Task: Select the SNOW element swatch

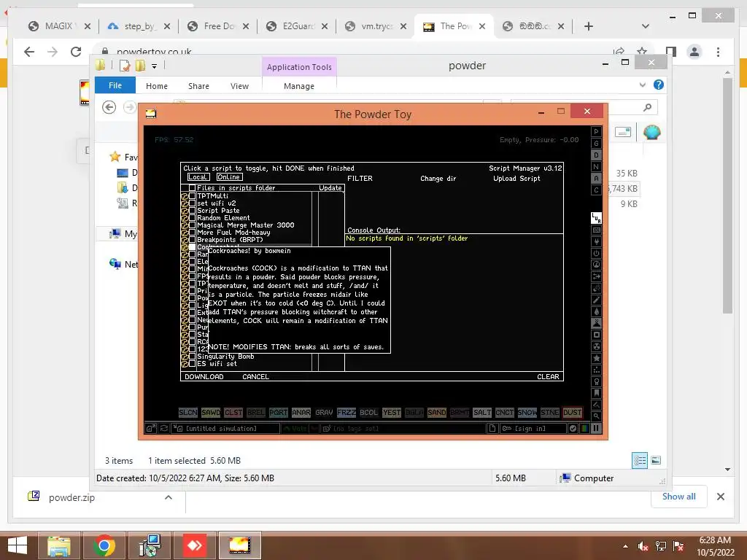Action: [x=527, y=413]
